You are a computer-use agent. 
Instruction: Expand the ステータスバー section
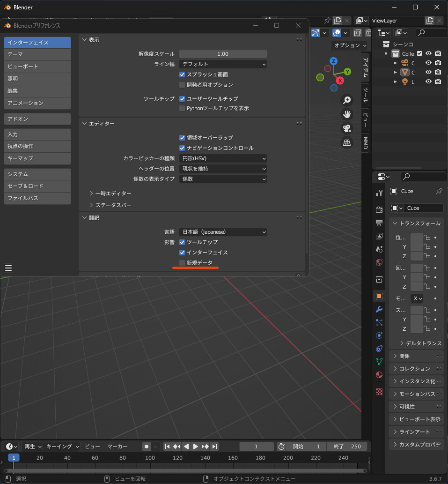(x=113, y=205)
